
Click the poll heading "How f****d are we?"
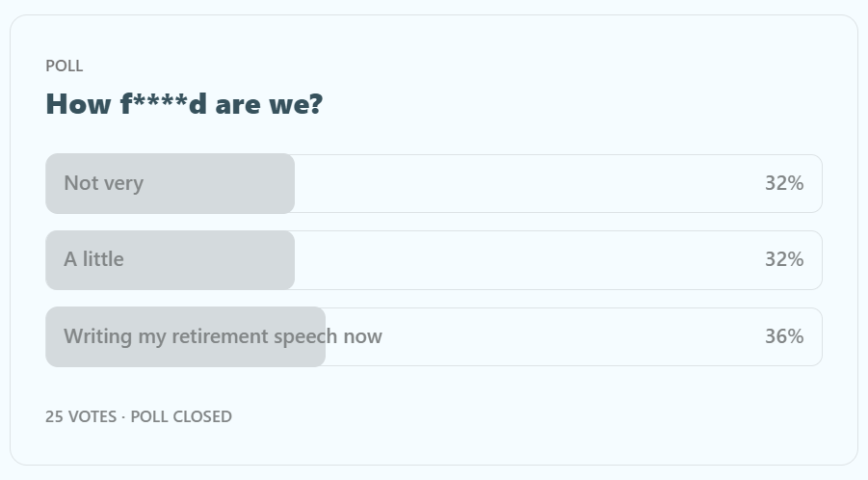point(184,104)
